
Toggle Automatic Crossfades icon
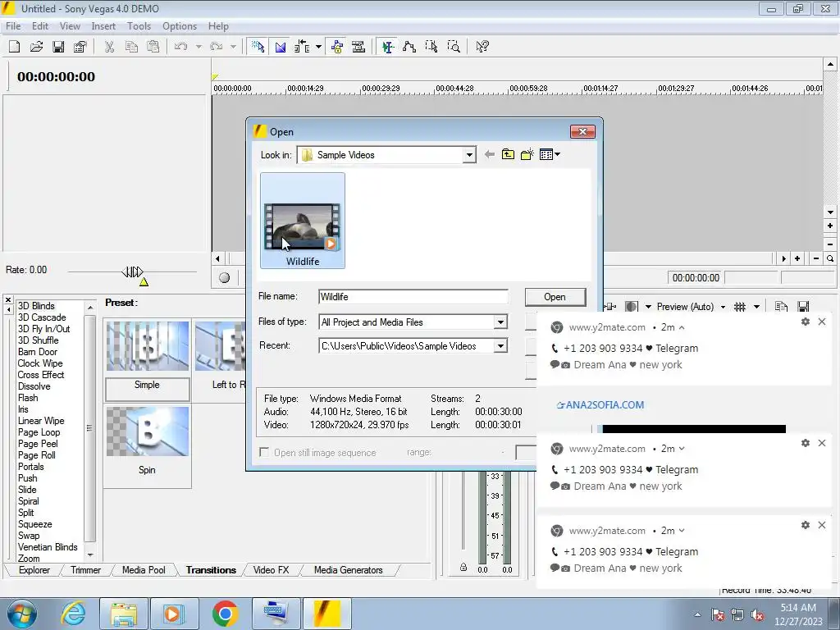click(x=281, y=47)
